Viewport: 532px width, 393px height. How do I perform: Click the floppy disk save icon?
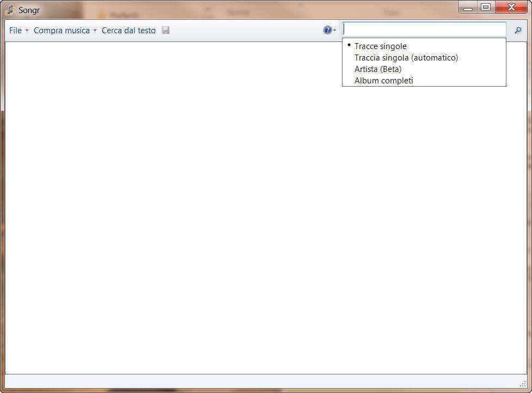166,30
